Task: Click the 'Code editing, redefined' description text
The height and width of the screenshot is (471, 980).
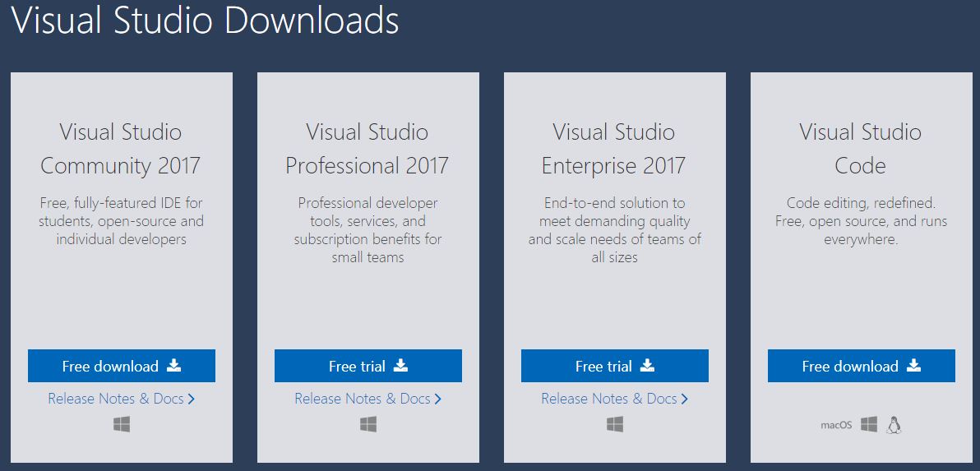Action: click(x=862, y=221)
